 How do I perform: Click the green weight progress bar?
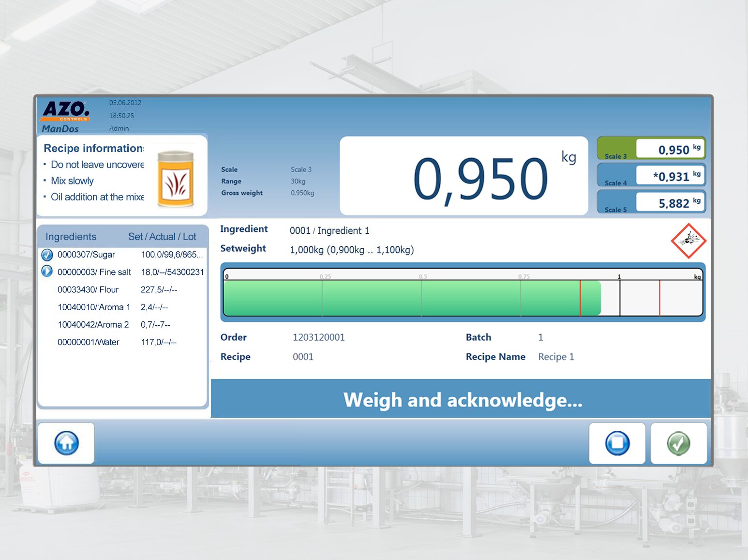coord(411,298)
